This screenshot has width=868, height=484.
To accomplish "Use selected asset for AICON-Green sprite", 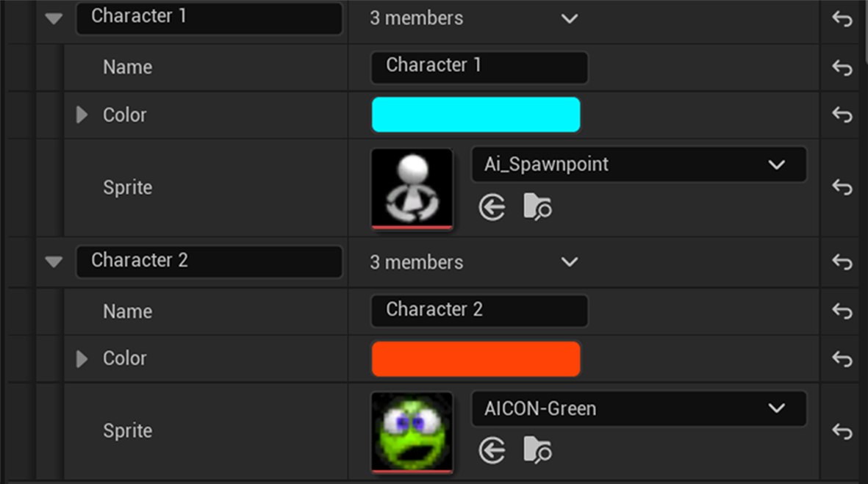I will (x=492, y=450).
